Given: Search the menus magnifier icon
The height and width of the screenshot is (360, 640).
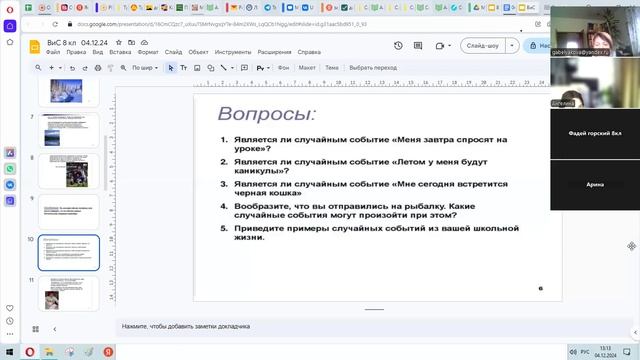Looking at the screenshot, I should click(38, 68).
